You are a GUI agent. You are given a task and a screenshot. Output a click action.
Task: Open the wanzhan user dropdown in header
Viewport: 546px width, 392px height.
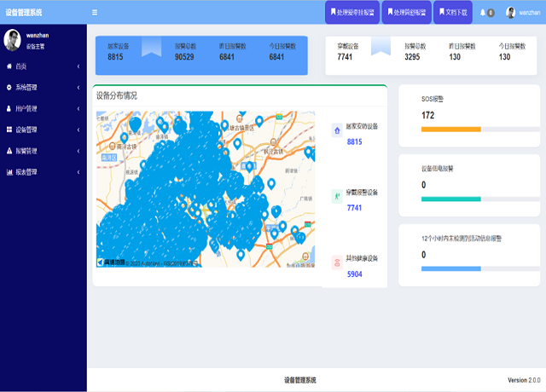coord(522,13)
